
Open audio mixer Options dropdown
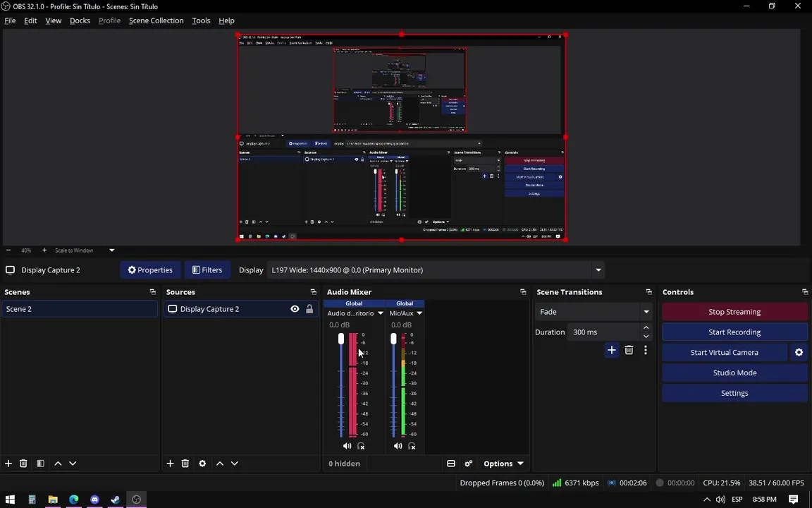(503, 464)
